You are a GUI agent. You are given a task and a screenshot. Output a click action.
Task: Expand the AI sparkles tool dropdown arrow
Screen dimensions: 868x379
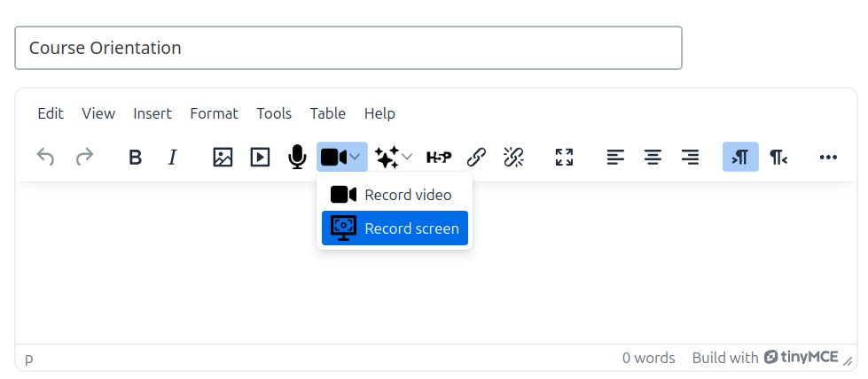tap(407, 158)
